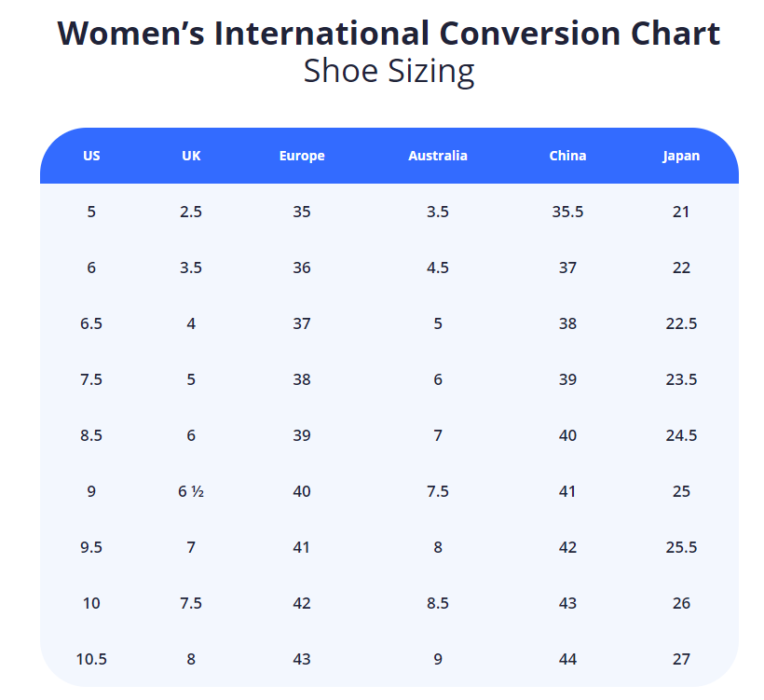Select US size 10.5 in the last row

click(x=91, y=659)
